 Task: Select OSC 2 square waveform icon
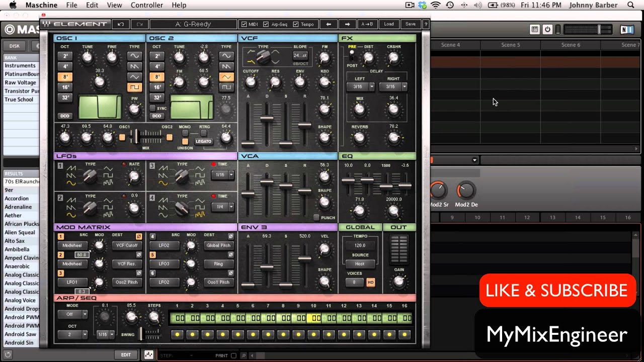(226, 87)
